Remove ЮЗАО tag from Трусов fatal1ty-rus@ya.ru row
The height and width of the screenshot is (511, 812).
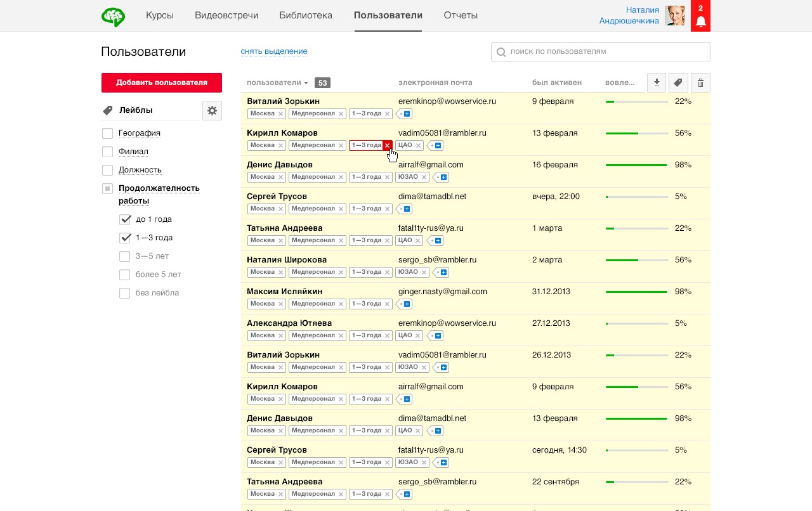coord(424,462)
